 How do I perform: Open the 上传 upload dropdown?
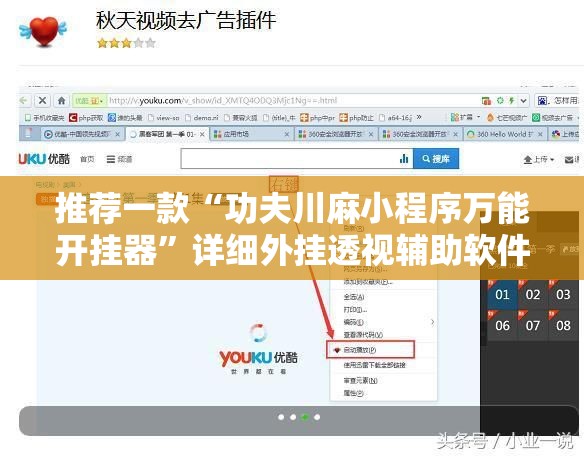point(539,160)
